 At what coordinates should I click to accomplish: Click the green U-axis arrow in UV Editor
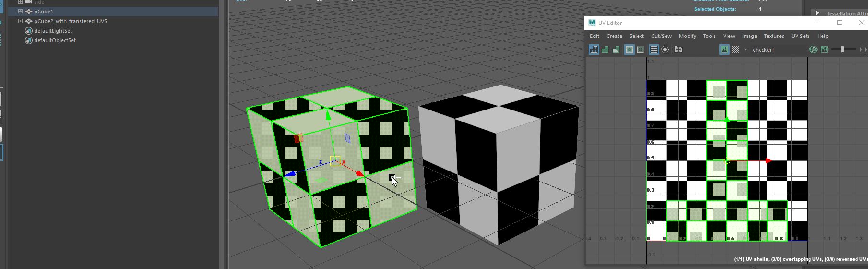[x=726, y=120]
